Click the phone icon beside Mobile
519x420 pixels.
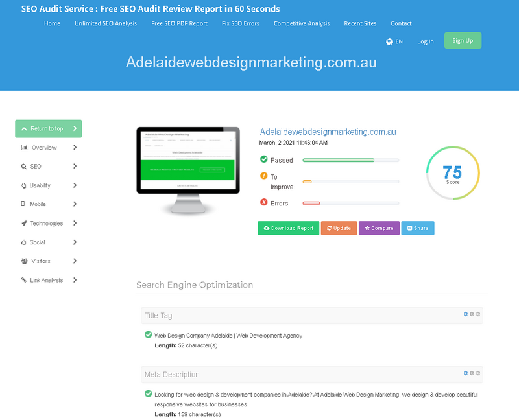pyautogui.click(x=23, y=204)
